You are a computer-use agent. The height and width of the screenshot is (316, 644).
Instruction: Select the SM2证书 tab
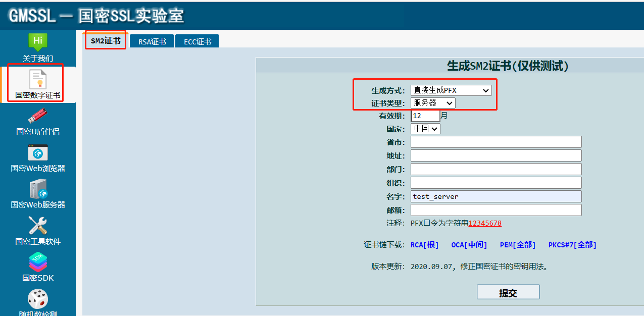105,41
